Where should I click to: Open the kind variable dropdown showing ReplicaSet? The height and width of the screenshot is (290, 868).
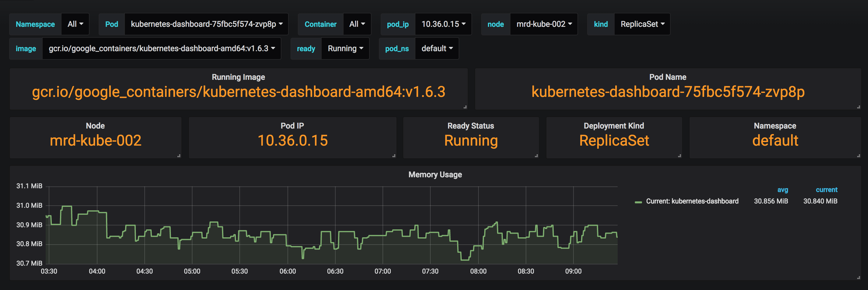(642, 24)
